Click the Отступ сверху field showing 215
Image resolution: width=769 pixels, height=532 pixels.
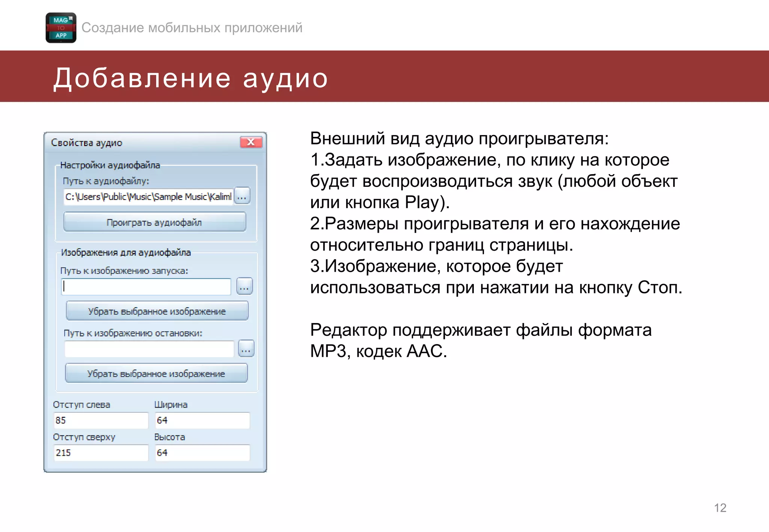101,453
